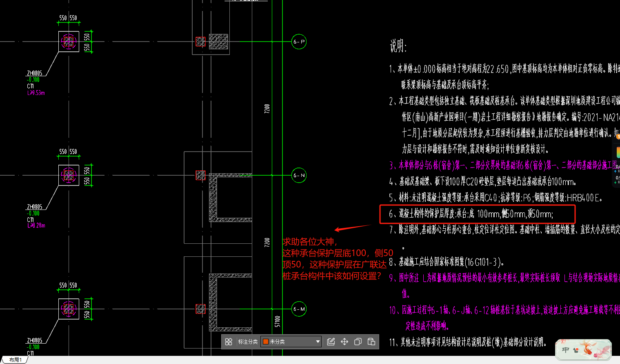Select the 6-P axis bubble

pyautogui.click(x=299, y=42)
